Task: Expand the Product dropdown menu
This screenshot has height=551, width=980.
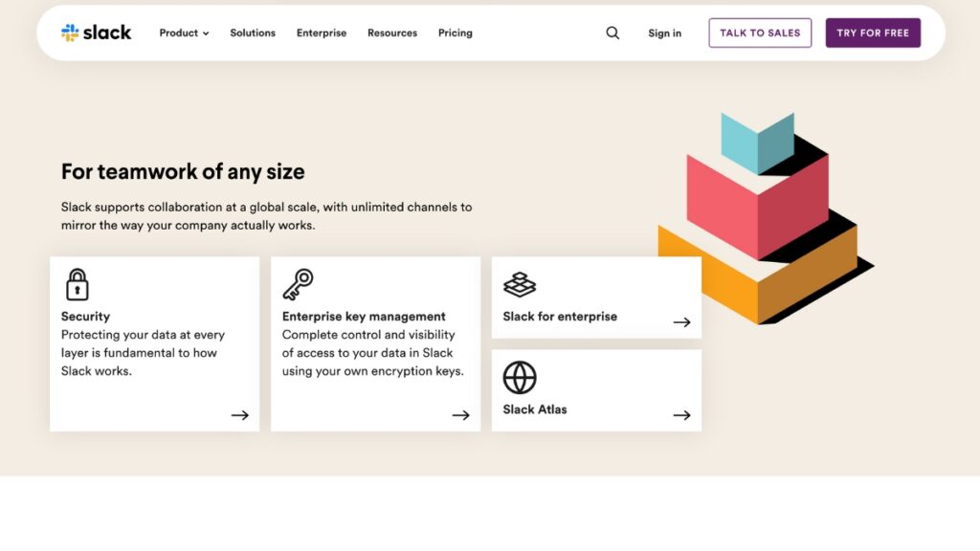Action: pyautogui.click(x=184, y=33)
